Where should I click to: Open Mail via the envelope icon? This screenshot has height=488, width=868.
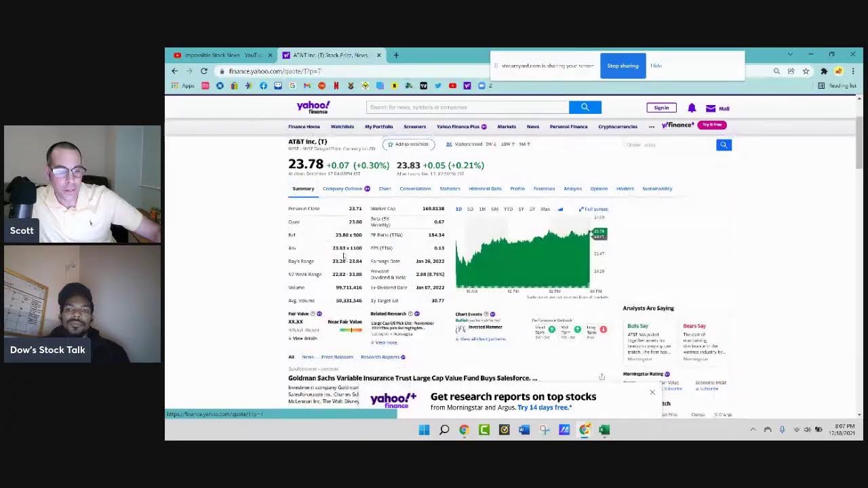[x=711, y=108]
